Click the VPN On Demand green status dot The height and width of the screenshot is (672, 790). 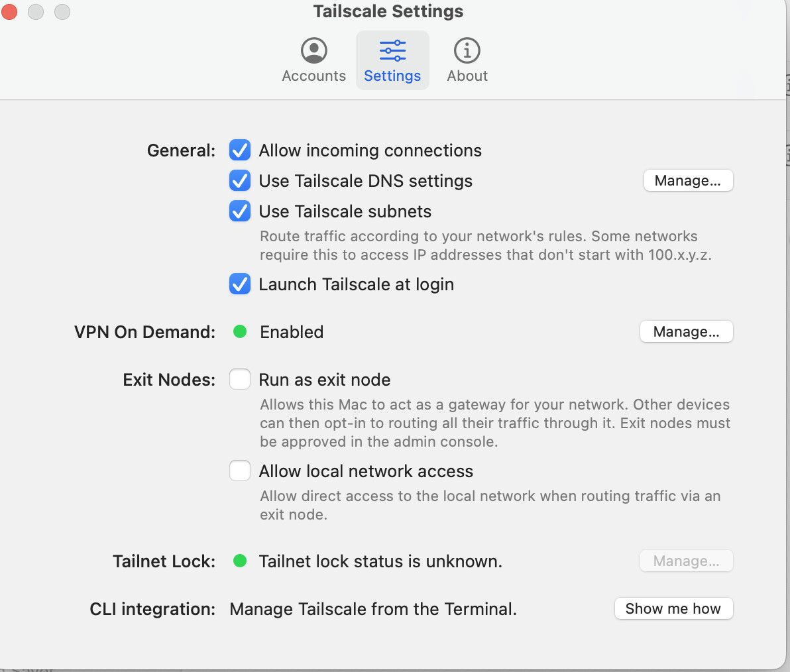(x=240, y=331)
